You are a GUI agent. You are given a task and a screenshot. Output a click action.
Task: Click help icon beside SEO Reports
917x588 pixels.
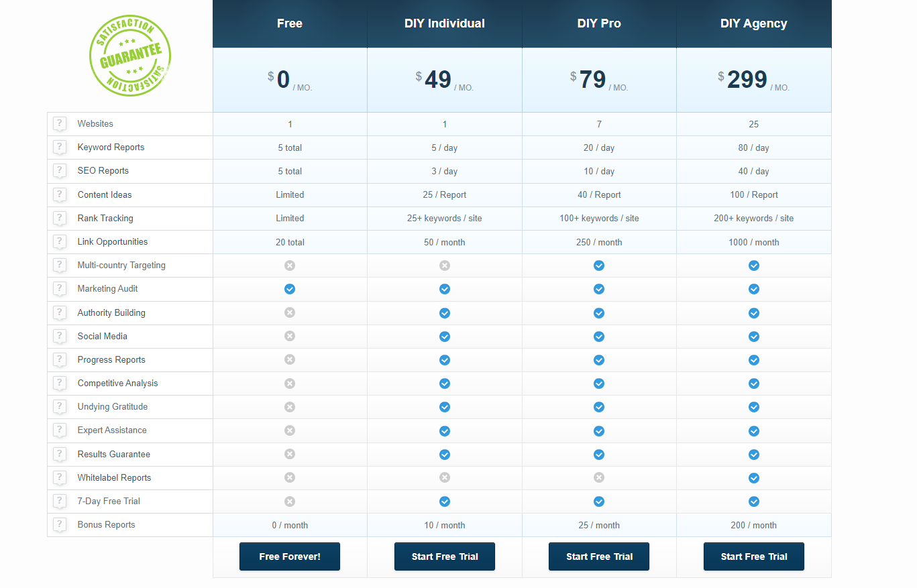pyautogui.click(x=60, y=171)
